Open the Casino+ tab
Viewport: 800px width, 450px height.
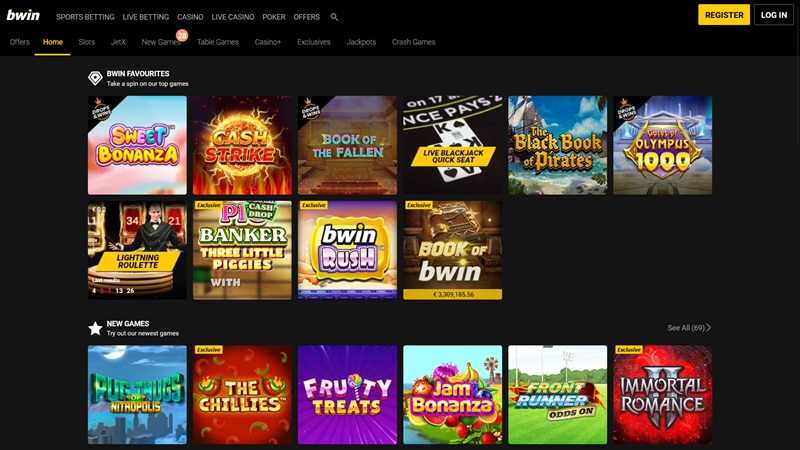268,42
